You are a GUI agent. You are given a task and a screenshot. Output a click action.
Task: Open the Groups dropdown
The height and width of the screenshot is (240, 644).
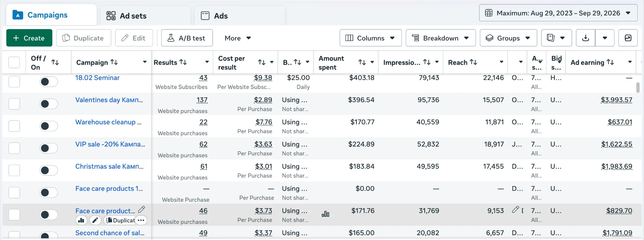coord(508,38)
